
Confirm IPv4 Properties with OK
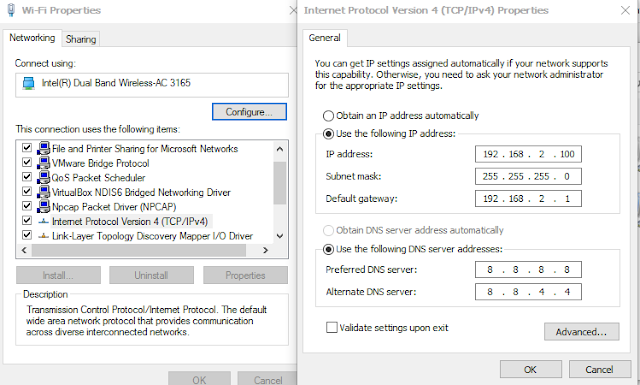click(531, 369)
